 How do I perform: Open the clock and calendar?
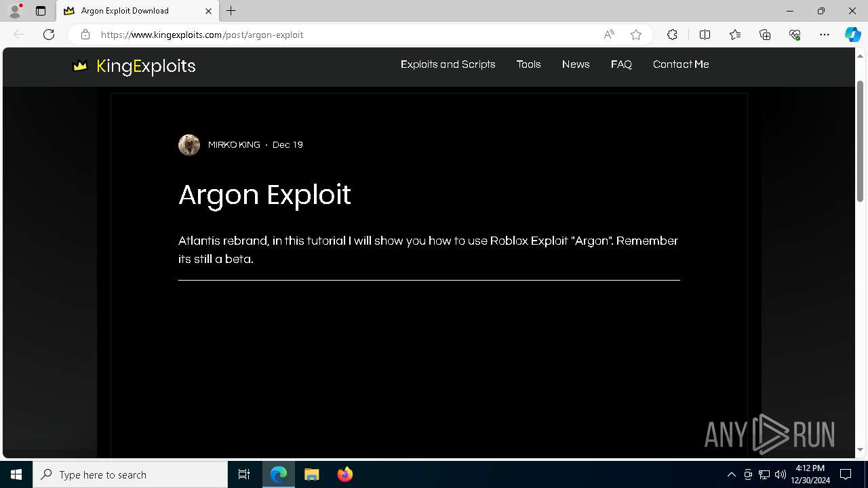(x=810, y=474)
